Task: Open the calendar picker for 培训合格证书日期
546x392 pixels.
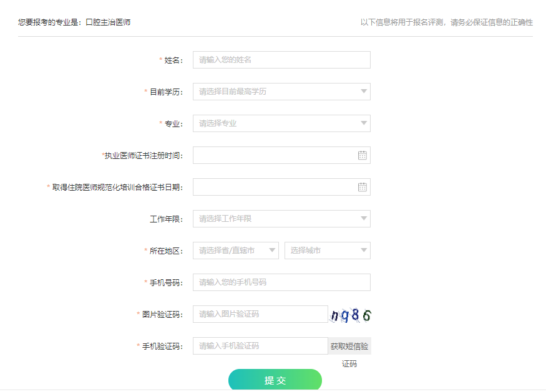Action: [x=362, y=186]
